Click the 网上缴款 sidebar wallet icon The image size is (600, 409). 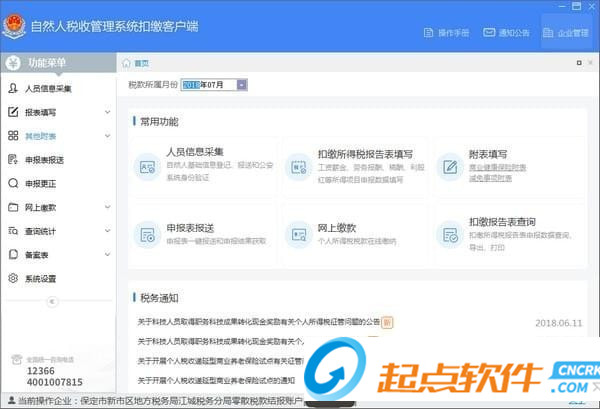13,207
